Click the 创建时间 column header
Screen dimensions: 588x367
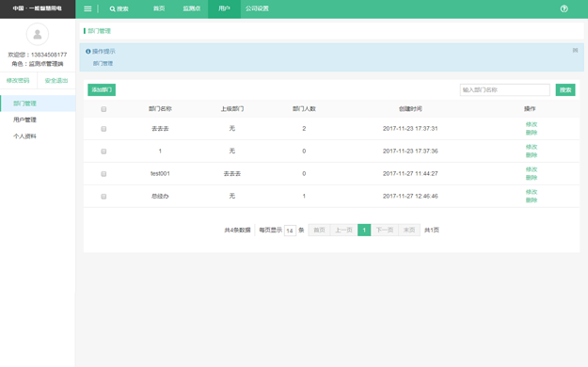[x=410, y=109]
